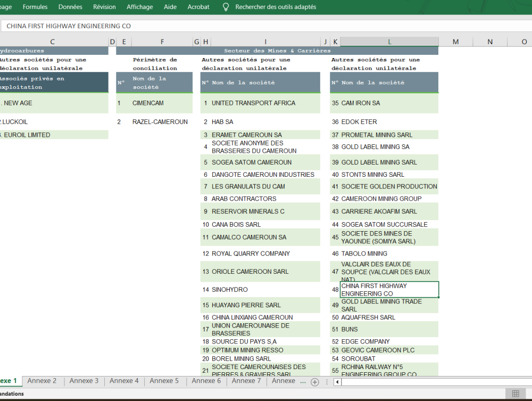Click the lightbulb search tools icon
Viewport: 532px width, 401px height.
(x=226, y=7)
